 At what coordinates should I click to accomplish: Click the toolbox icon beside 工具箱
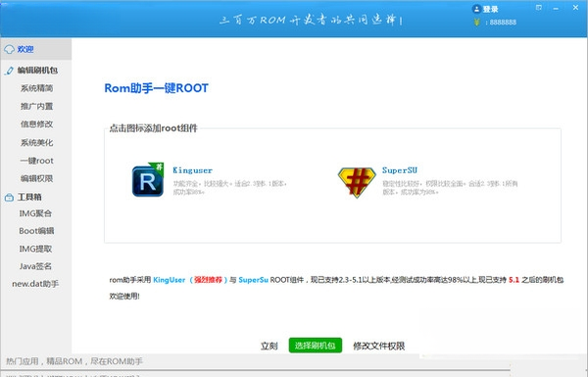tap(9, 198)
